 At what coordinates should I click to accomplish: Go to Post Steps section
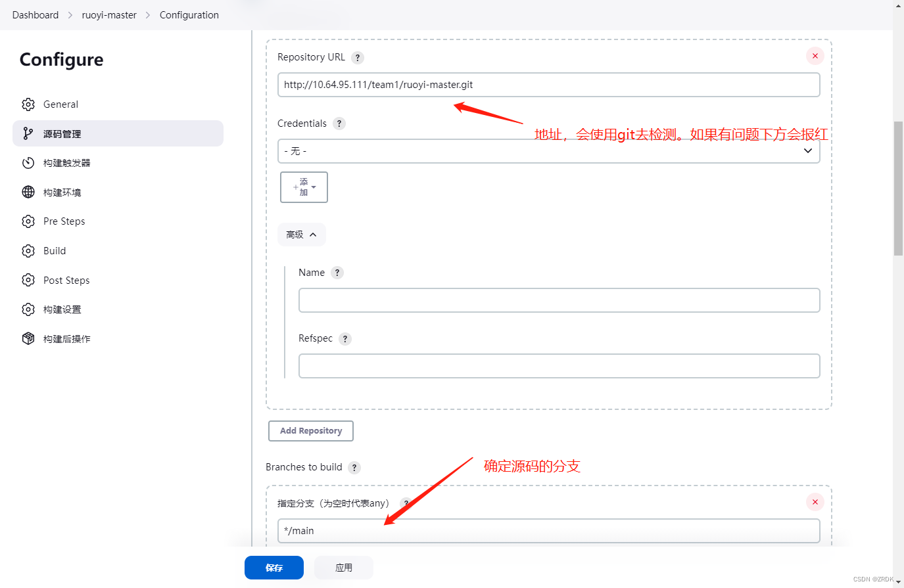(x=118, y=280)
